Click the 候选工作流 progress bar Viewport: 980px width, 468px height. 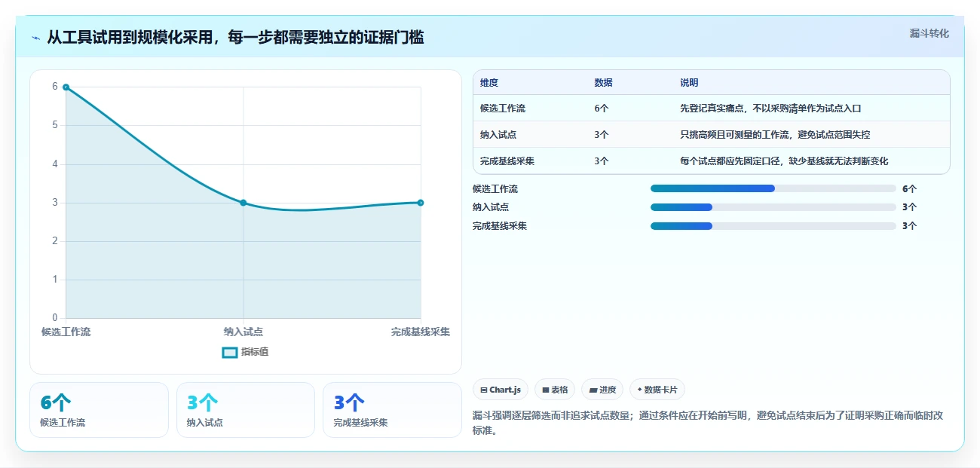point(773,188)
